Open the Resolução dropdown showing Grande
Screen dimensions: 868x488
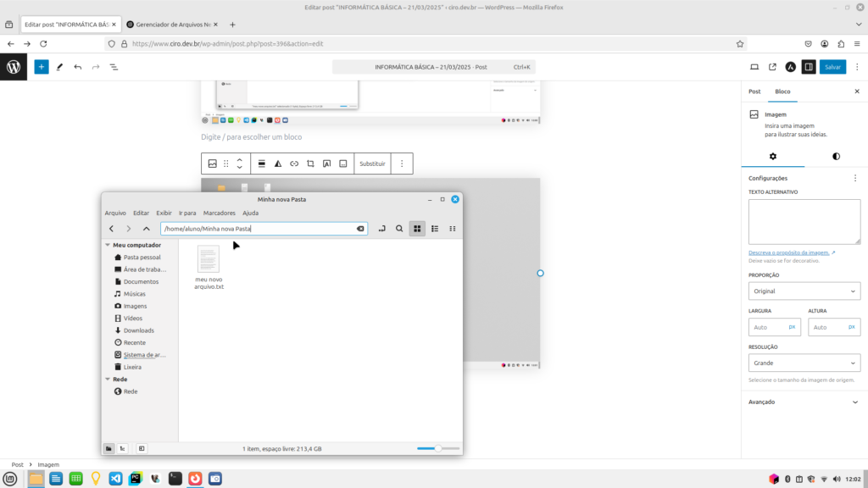coord(804,363)
